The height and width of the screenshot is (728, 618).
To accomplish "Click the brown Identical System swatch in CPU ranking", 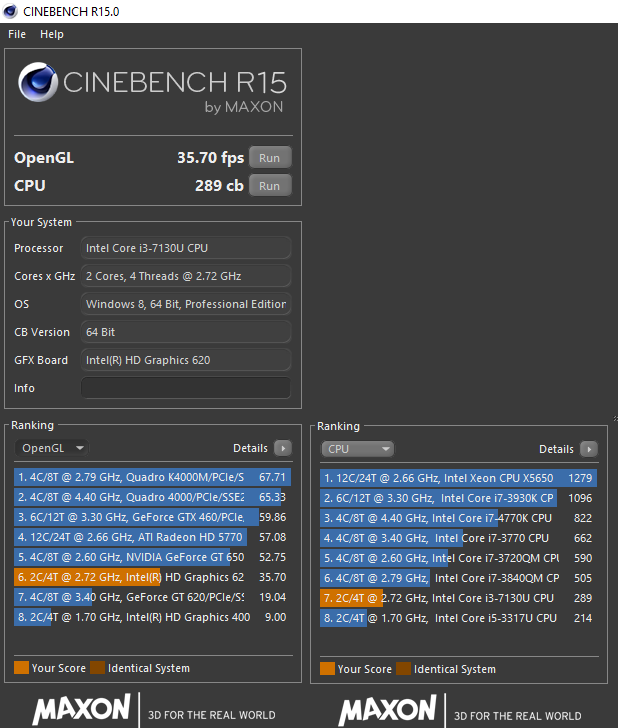I will pos(402,668).
